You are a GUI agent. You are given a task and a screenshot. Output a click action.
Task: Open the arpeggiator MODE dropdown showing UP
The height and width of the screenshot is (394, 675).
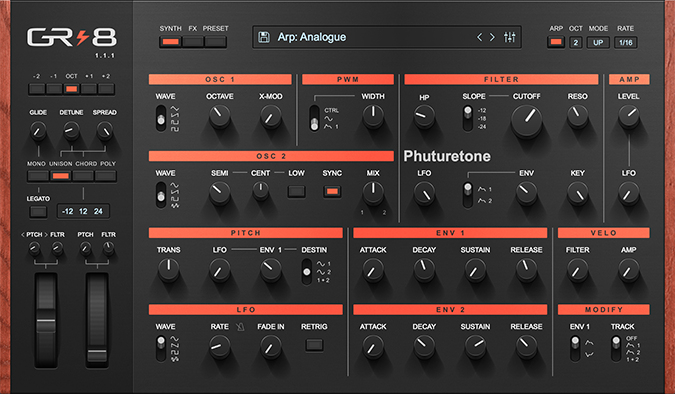598,42
